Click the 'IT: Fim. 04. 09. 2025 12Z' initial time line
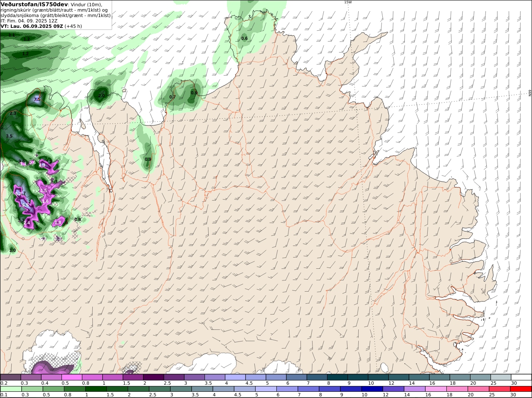This screenshot has height=398, width=532. 29,21
